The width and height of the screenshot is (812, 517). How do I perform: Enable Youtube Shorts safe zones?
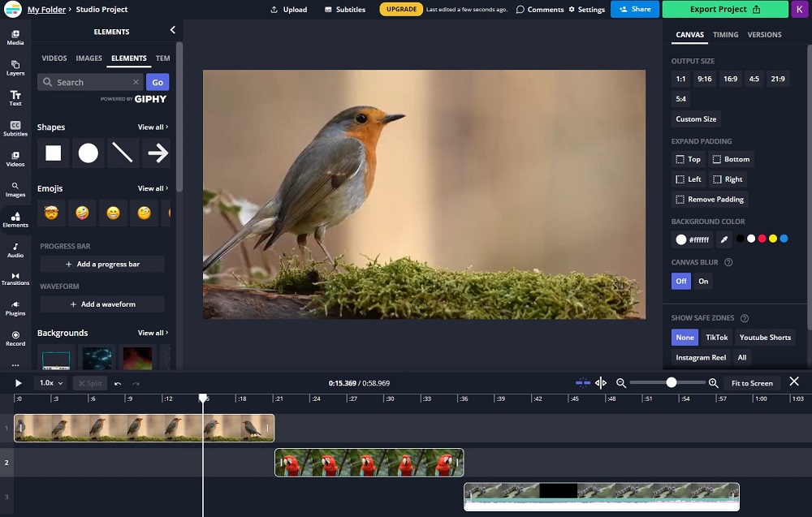pos(765,337)
